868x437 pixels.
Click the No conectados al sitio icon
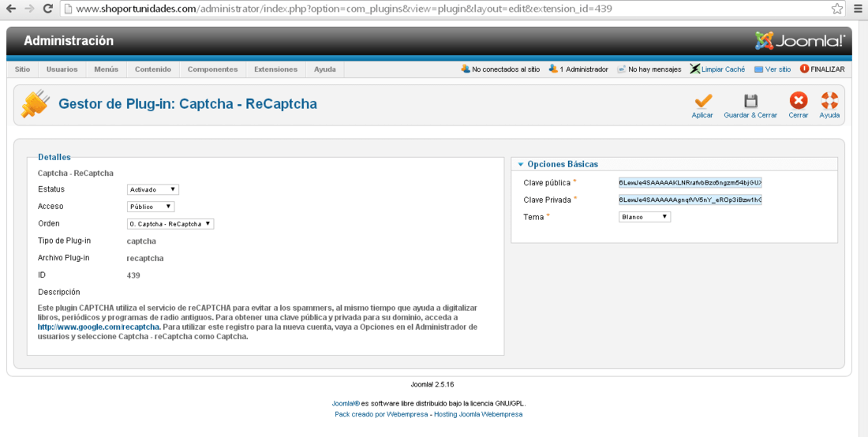coord(466,69)
